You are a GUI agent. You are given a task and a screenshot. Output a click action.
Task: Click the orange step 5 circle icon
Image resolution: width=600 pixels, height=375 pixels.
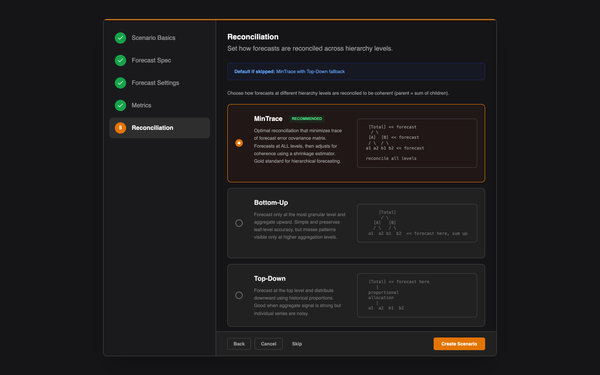pos(120,128)
